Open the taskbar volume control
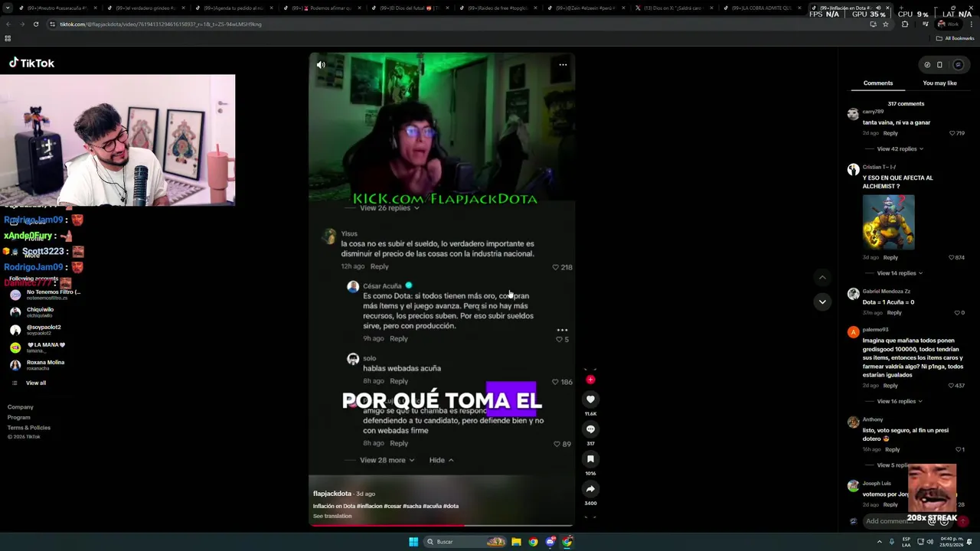This screenshot has height=551, width=980. click(x=930, y=542)
